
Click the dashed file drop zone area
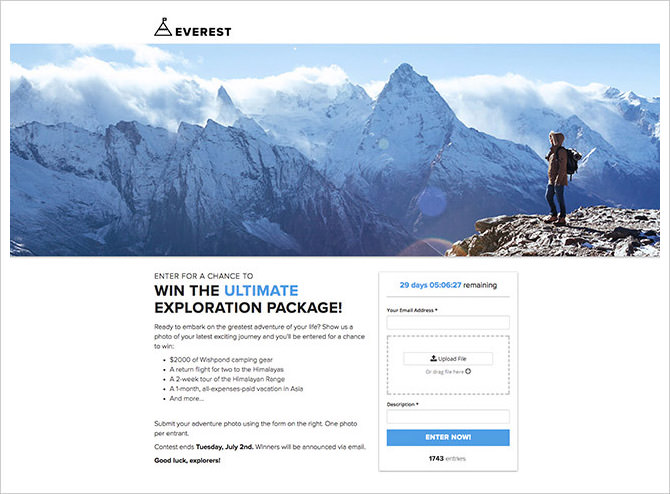tap(448, 365)
